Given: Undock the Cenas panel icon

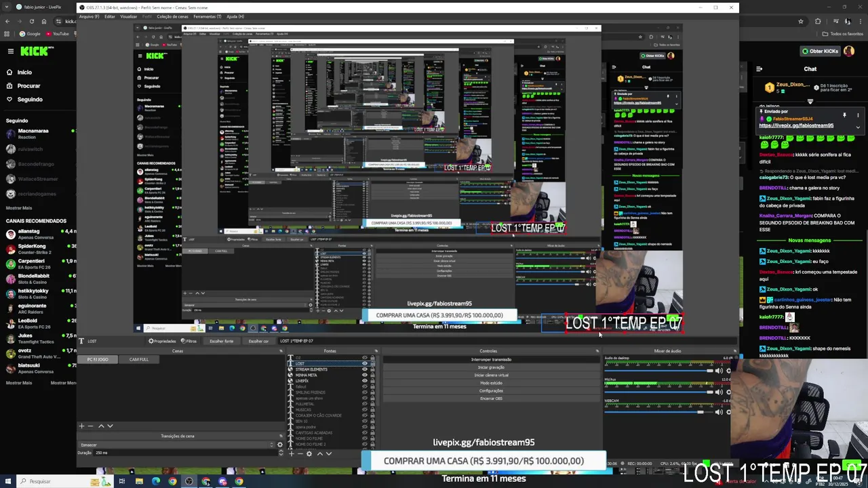Looking at the screenshot, I should pos(281,351).
